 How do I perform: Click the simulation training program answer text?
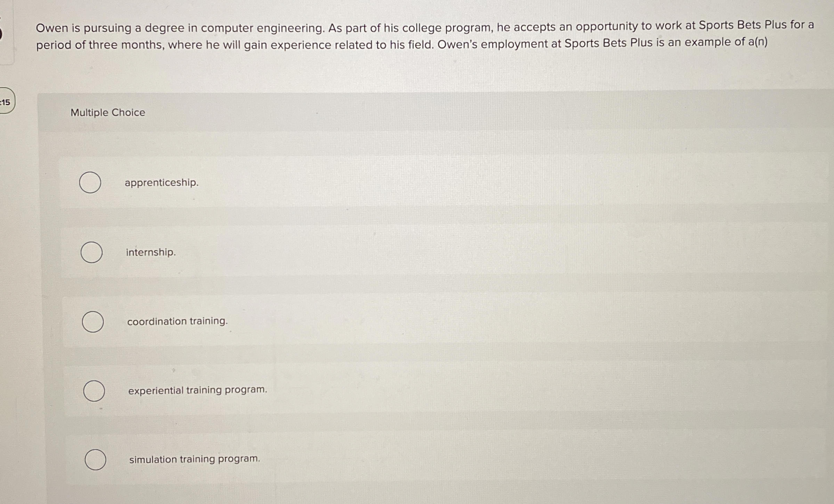pos(194,459)
